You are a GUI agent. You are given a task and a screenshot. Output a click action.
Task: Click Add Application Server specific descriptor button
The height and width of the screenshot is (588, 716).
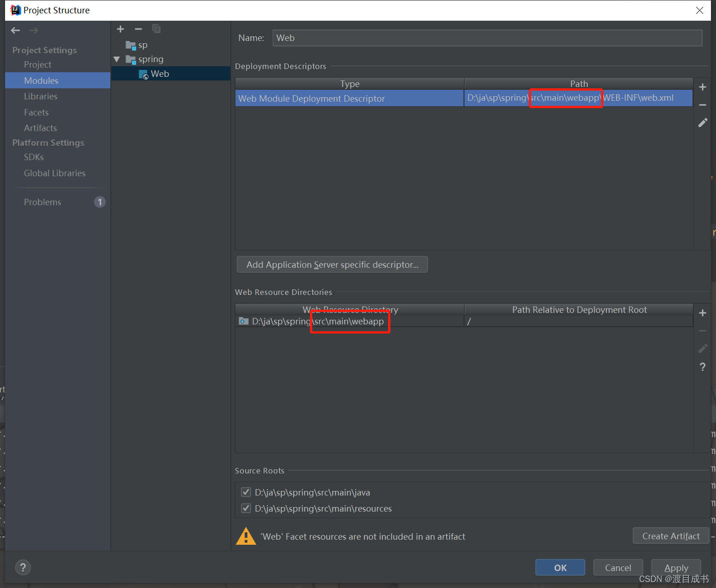point(332,265)
